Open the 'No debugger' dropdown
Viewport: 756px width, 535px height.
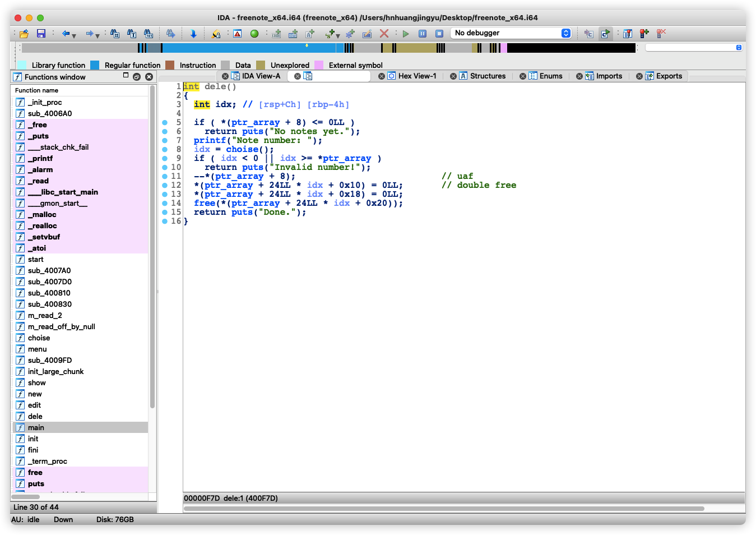pos(511,33)
